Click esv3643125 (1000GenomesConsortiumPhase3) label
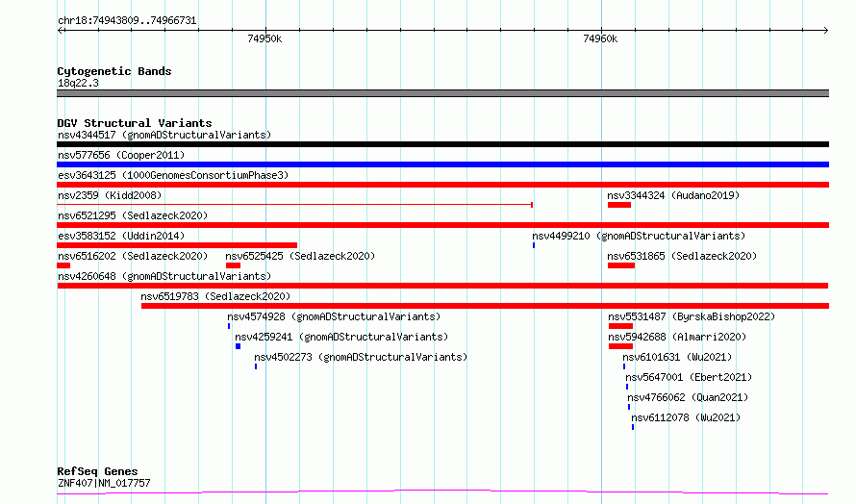This screenshot has width=856, height=504. pyautogui.click(x=173, y=175)
